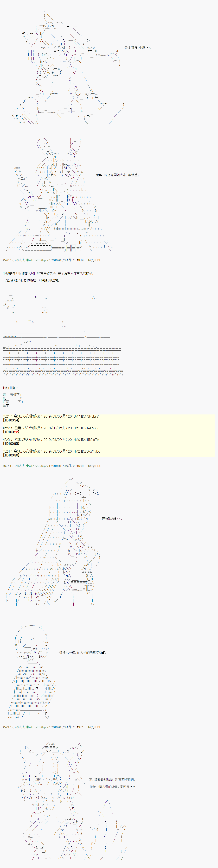Click the name 小梅太夫 in post 4527
Screen dimensions: 218x868
click(19, 466)
